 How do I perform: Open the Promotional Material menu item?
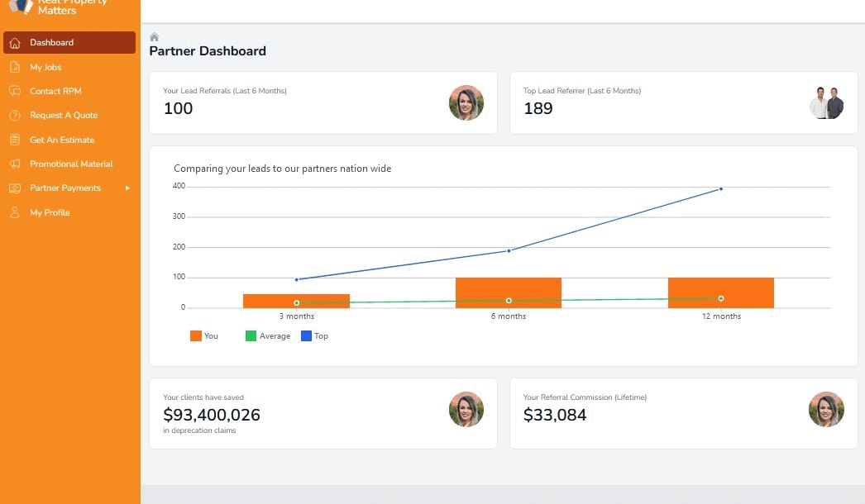[x=71, y=164]
